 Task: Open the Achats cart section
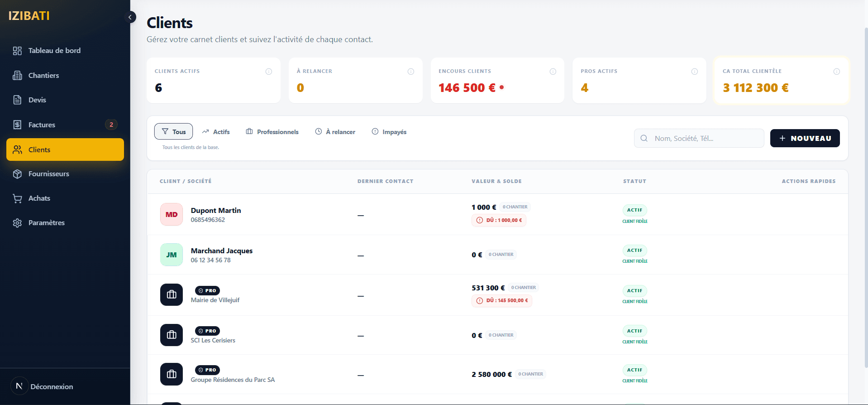click(x=39, y=198)
